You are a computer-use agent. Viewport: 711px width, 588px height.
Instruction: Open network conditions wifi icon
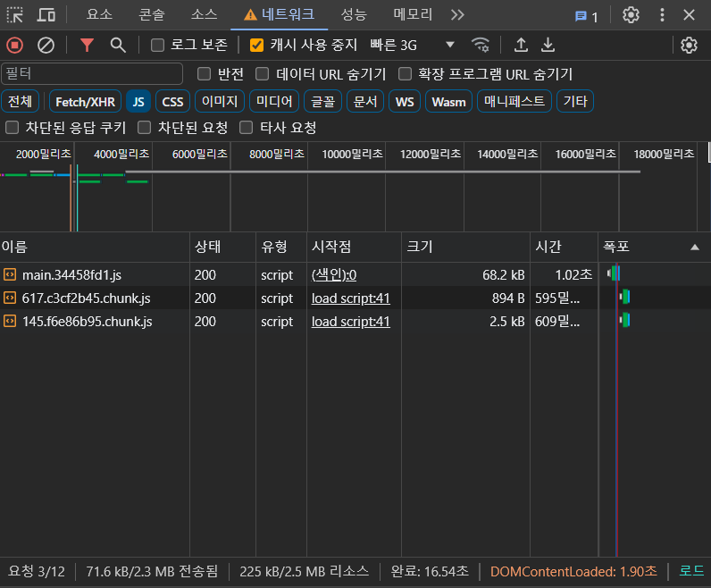click(481, 45)
